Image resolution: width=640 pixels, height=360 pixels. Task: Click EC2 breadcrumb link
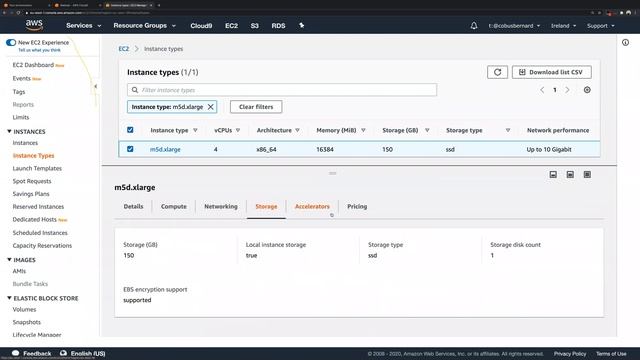(123, 49)
